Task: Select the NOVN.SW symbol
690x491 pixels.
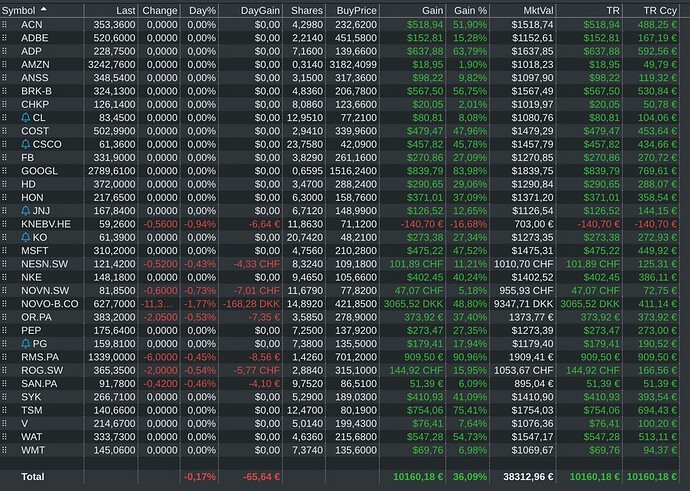Action: [x=45, y=290]
